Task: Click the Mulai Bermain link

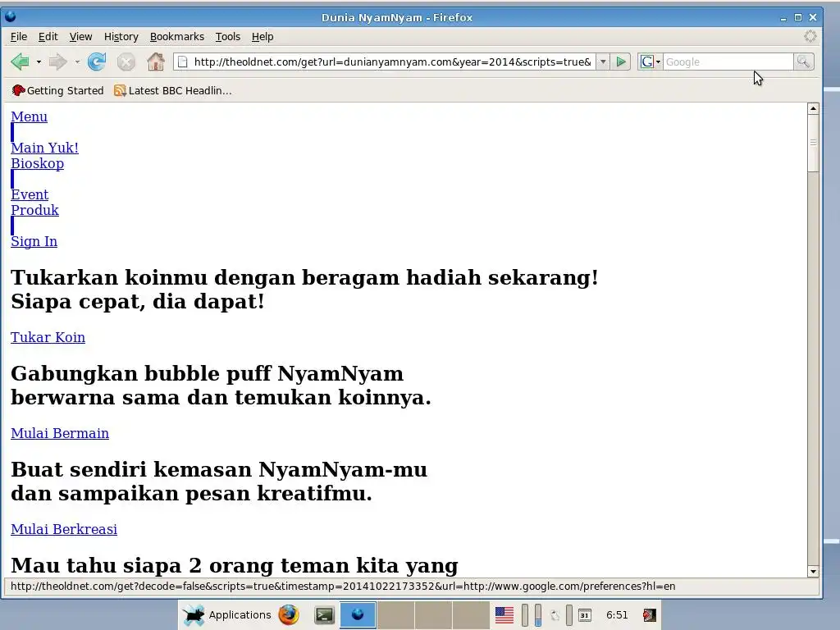Action: pos(59,433)
